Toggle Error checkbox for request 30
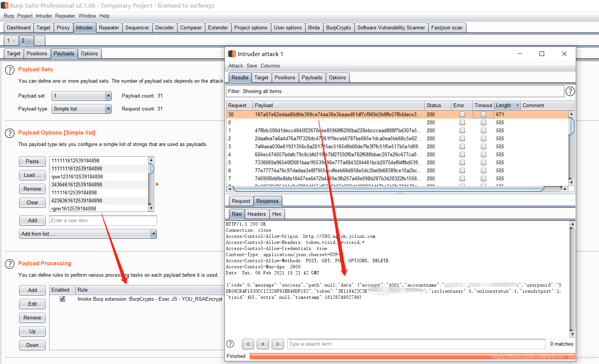The image size is (599, 364). 462,114
